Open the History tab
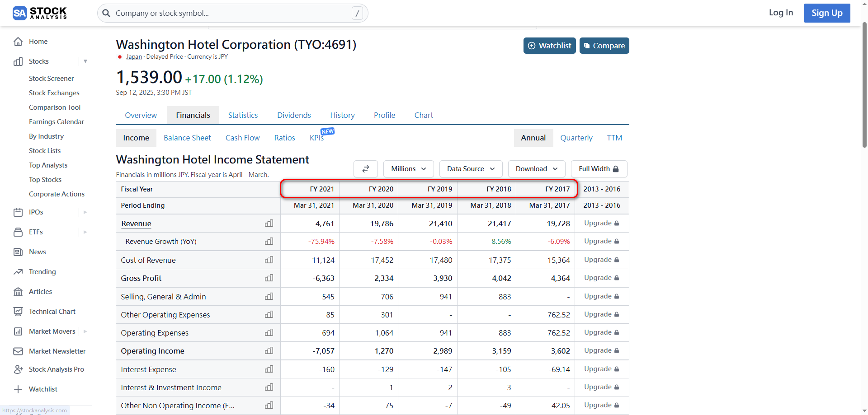868x415 pixels. point(343,115)
